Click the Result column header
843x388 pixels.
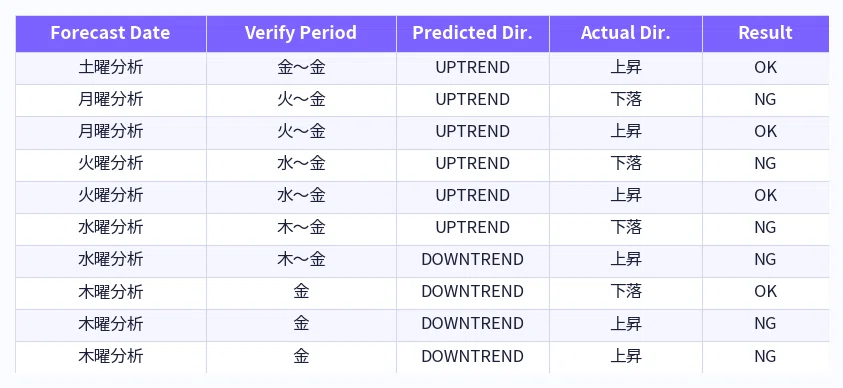(x=766, y=33)
